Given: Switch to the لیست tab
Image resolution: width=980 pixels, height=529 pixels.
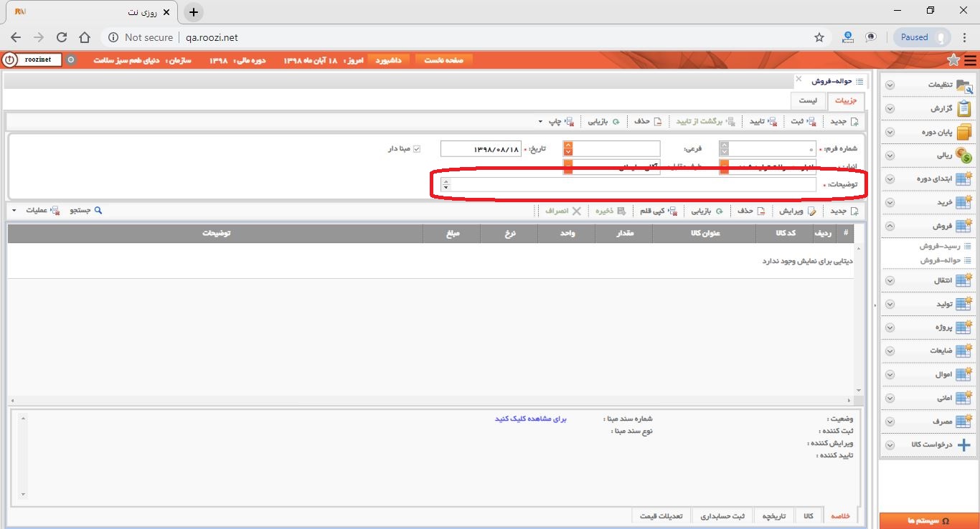Looking at the screenshot, I should pos(807,101).
